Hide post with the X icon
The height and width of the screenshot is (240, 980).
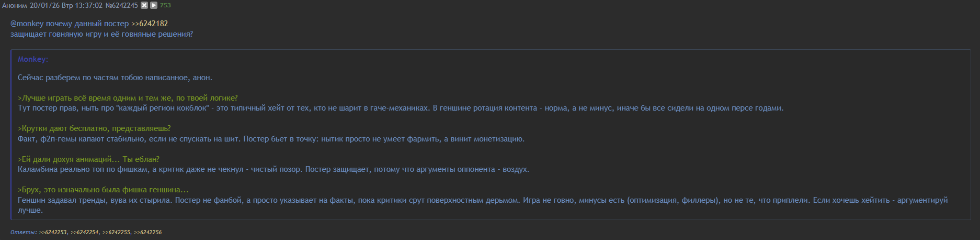coord(144,5)
